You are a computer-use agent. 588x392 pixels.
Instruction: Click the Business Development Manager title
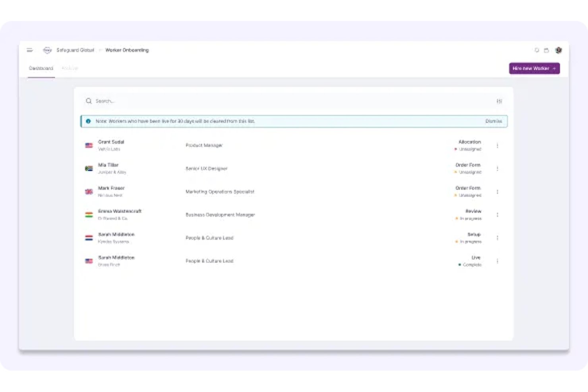click(220, 215)
